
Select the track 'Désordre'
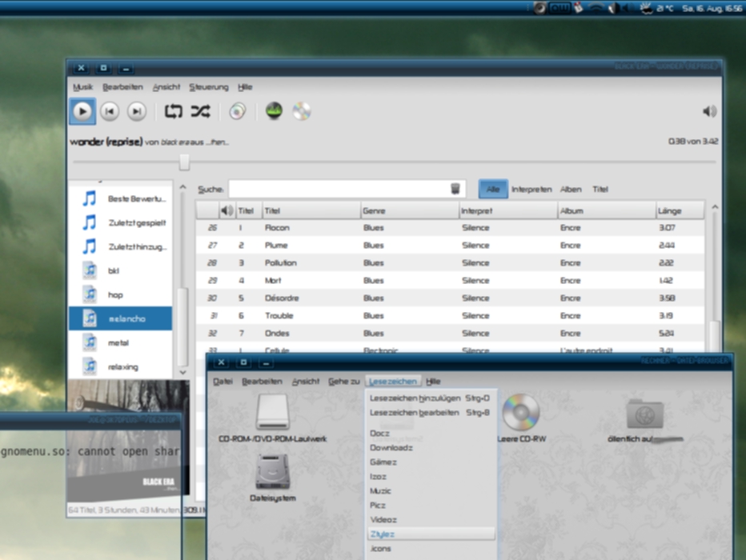[x=450, y=298]
